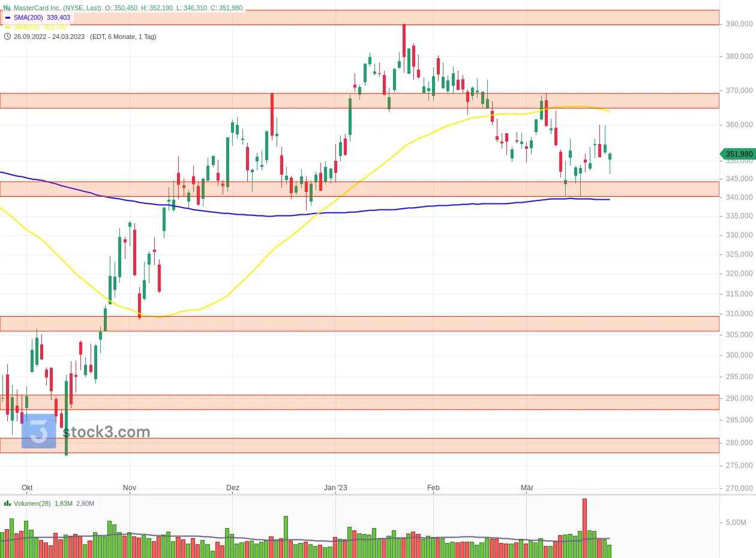The height and width of the screenshot is (558, 756).
Task: Click the volume bars icon next to Volumen(28)
Action: pyautogui.click(x=7, y=503)
